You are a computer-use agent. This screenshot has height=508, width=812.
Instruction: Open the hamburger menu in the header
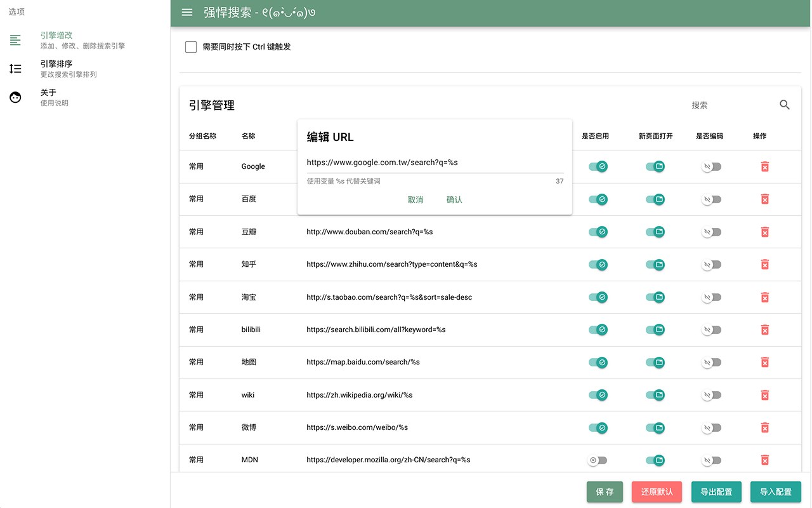click(x=187, y=12)
